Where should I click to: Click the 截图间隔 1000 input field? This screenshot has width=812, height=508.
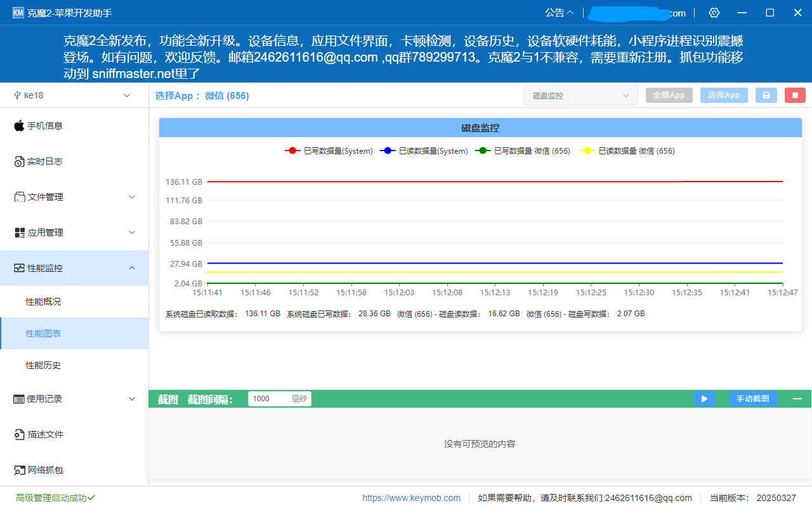coord(280,399)
